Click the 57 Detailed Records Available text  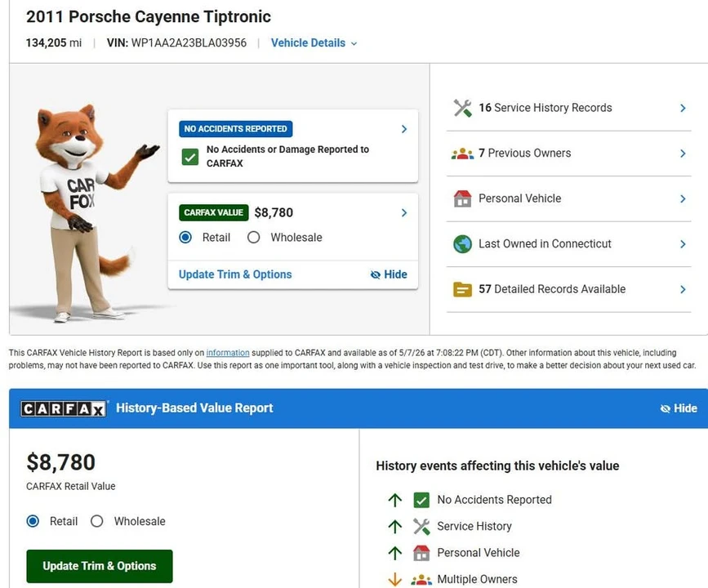pyautogui.click(x=552, y=289)
